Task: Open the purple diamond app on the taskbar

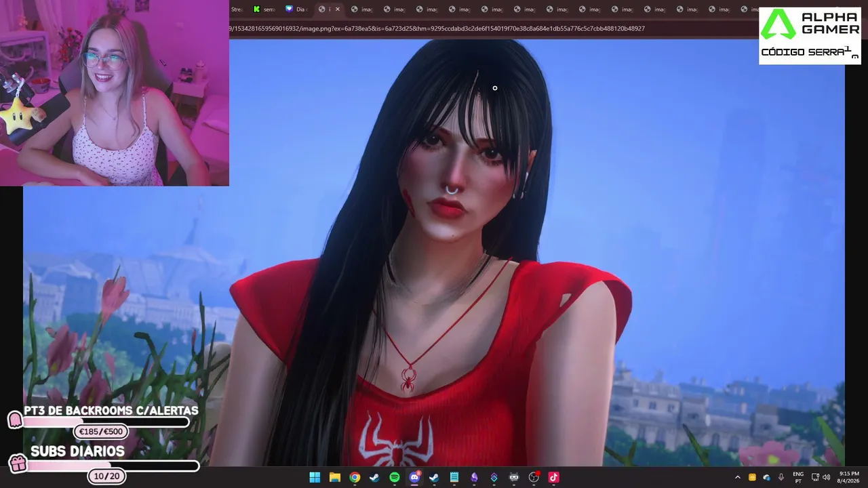Action: click(494, 477)
